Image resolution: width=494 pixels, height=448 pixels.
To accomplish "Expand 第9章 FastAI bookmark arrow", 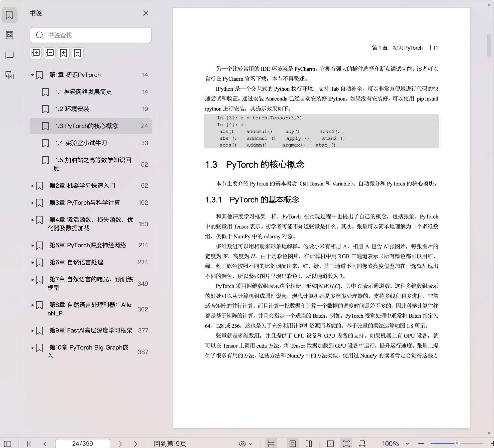I will [x=33, y=330].
